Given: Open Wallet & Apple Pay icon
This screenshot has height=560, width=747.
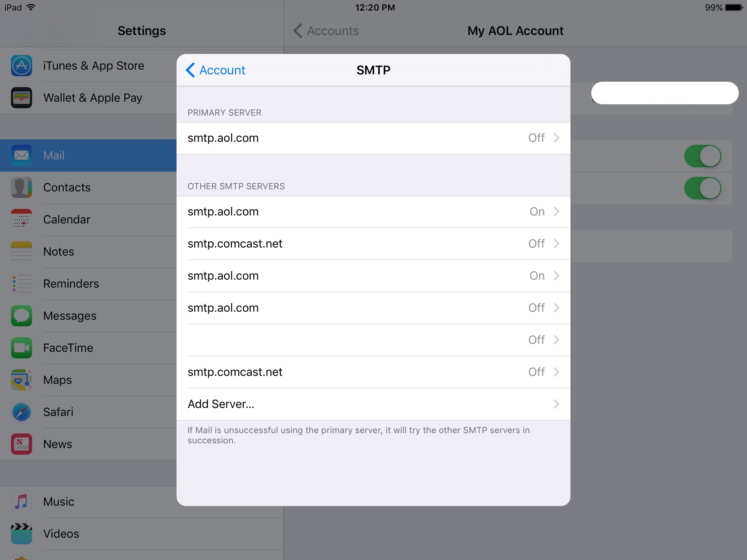Looking at the screenshot, I should (x=22, y=98).
